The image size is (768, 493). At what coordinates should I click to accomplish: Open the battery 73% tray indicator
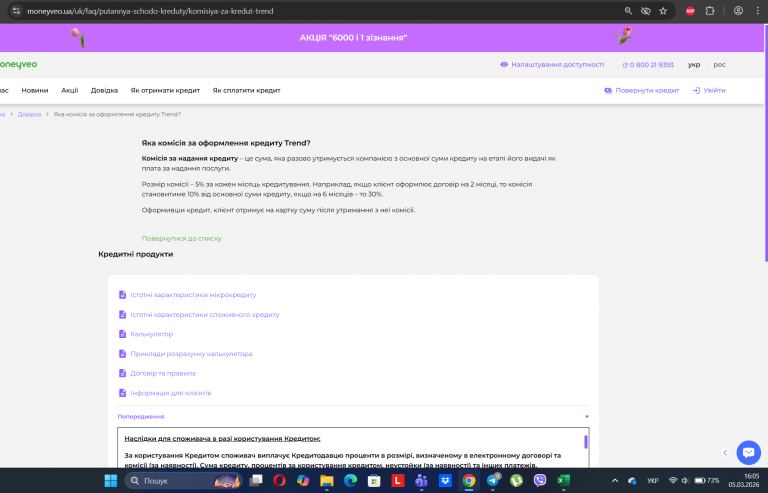click(x=707, y=481)
